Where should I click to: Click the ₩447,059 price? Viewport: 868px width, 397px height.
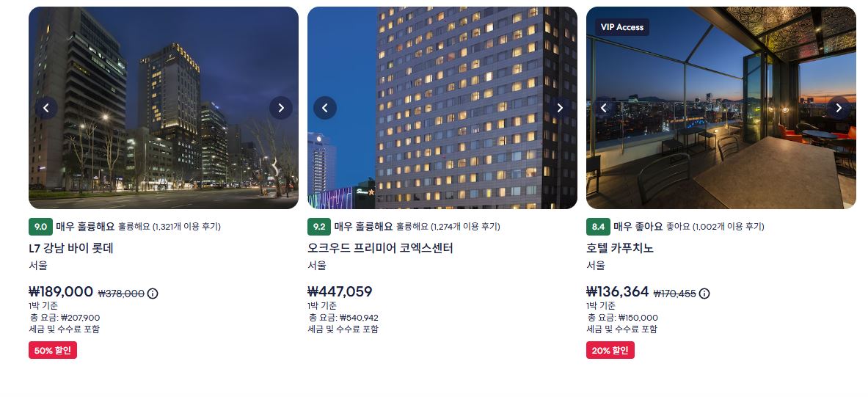(340, 292)
